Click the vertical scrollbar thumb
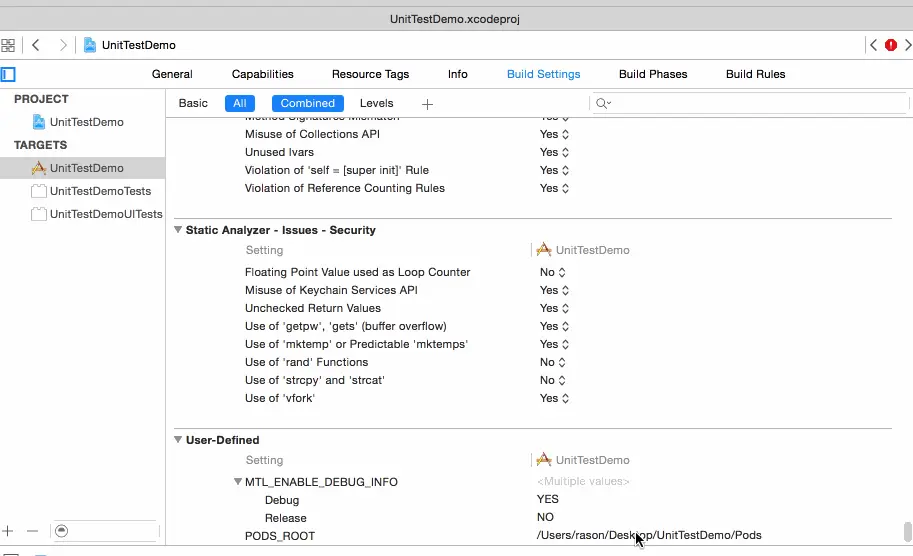 (x=907, y=532)
